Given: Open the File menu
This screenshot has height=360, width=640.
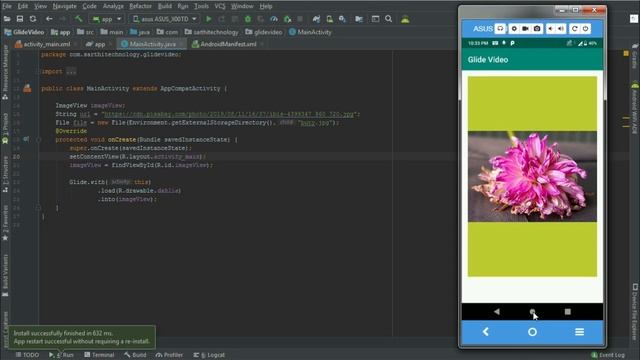Looking at the screenshot, I should pos(7,6).
